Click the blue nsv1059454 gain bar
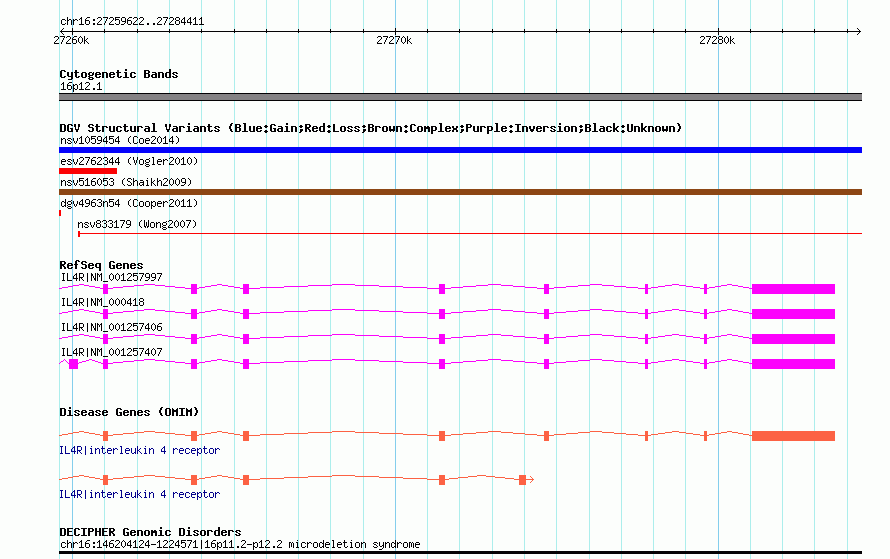The image size is (890, 559). tap(460, 150)
